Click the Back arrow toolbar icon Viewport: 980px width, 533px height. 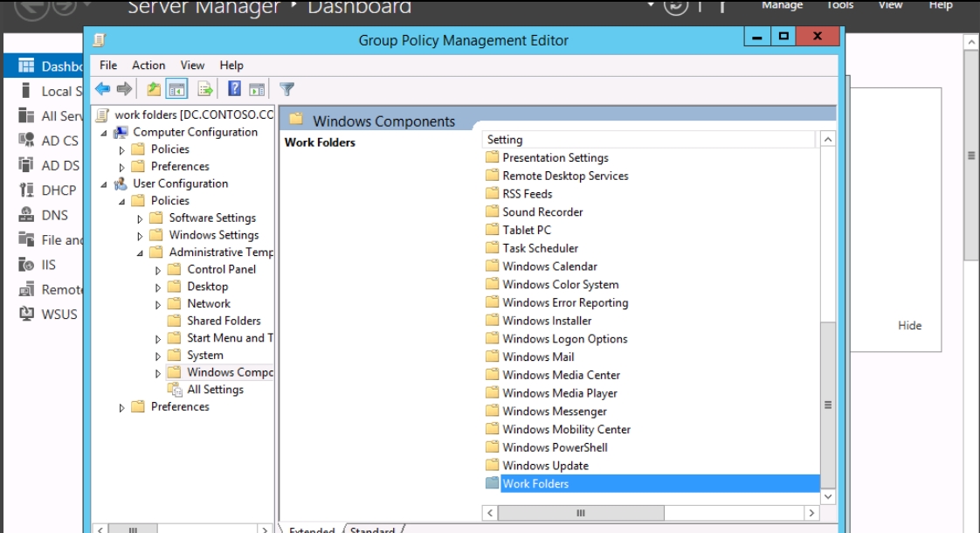pyautogui.click(x=102, y=89)
